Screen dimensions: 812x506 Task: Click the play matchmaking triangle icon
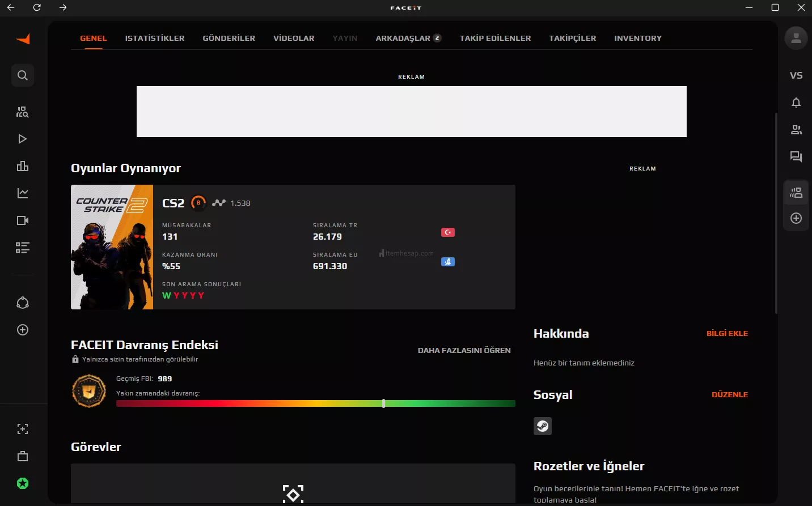23,139
